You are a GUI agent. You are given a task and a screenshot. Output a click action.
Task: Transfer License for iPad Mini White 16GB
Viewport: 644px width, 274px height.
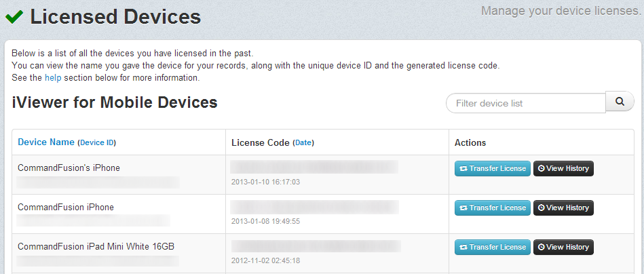[x=492, y=248]
